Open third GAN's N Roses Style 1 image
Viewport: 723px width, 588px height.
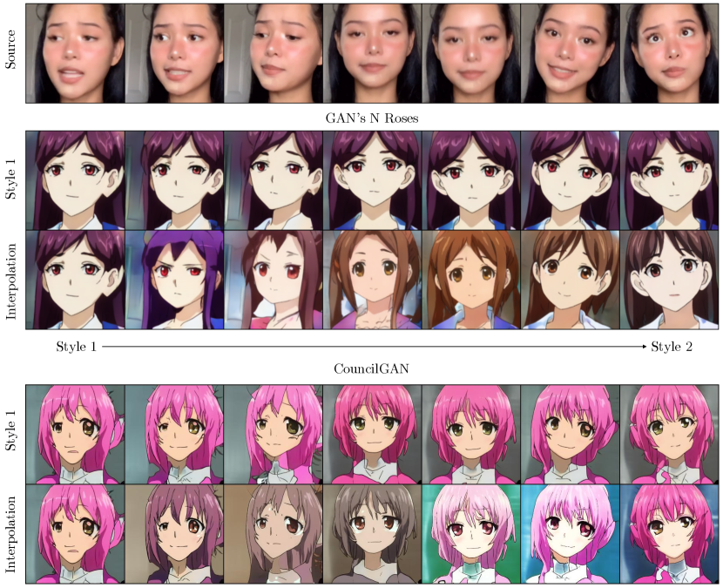coord(274,180)
